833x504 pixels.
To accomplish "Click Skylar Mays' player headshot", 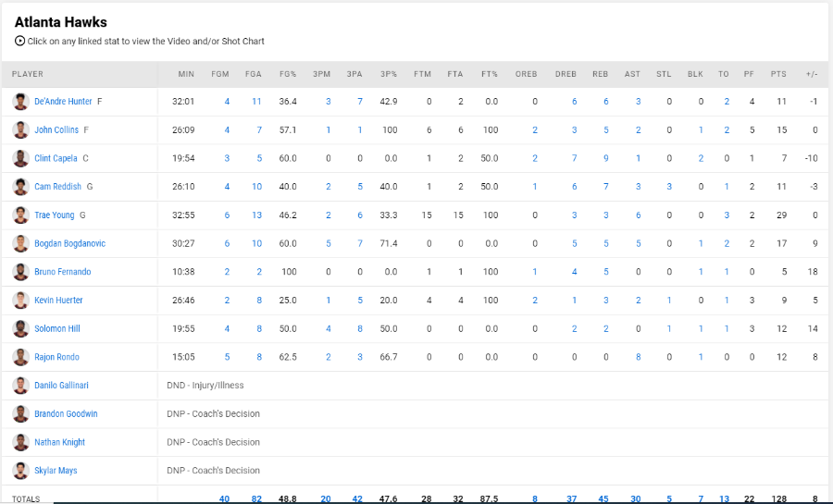I will pyautogui.click(x=20, y=471).
